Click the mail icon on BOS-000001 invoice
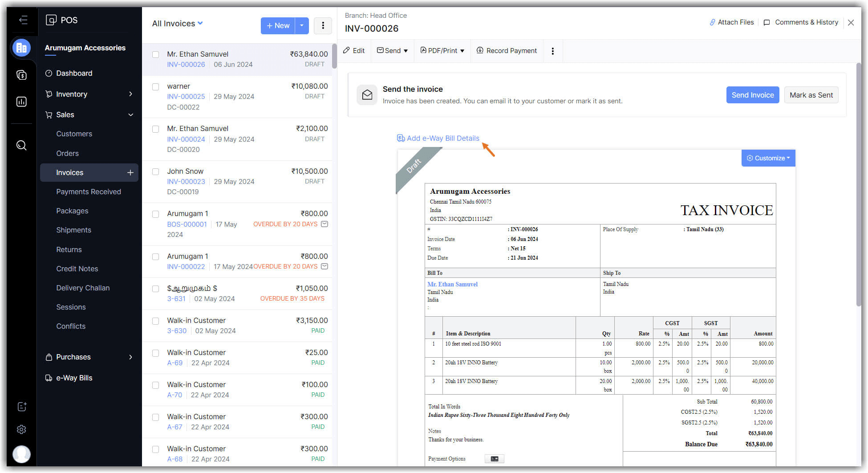 pyautogui.click(x=324, y=224)
